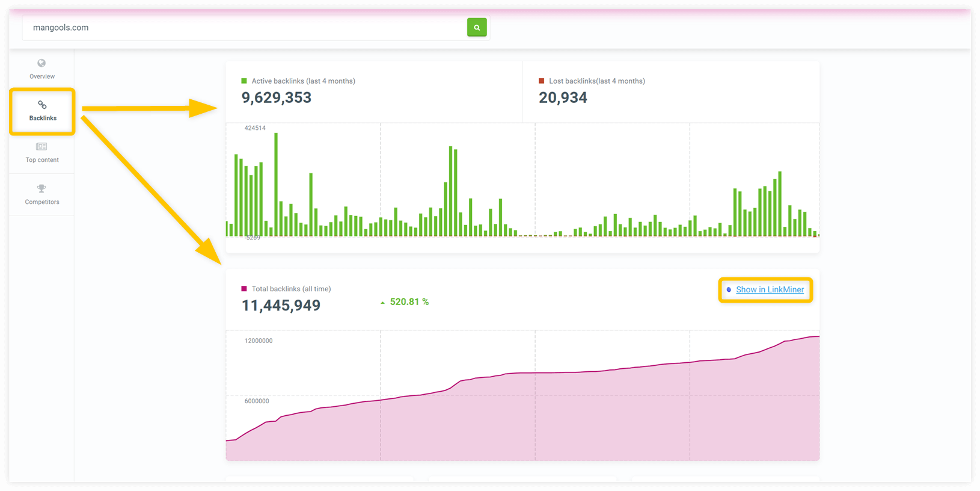This screenshot has width=980, height=491.
Task: Click the green Active backlinks legend square
Action: coord(244,81)
